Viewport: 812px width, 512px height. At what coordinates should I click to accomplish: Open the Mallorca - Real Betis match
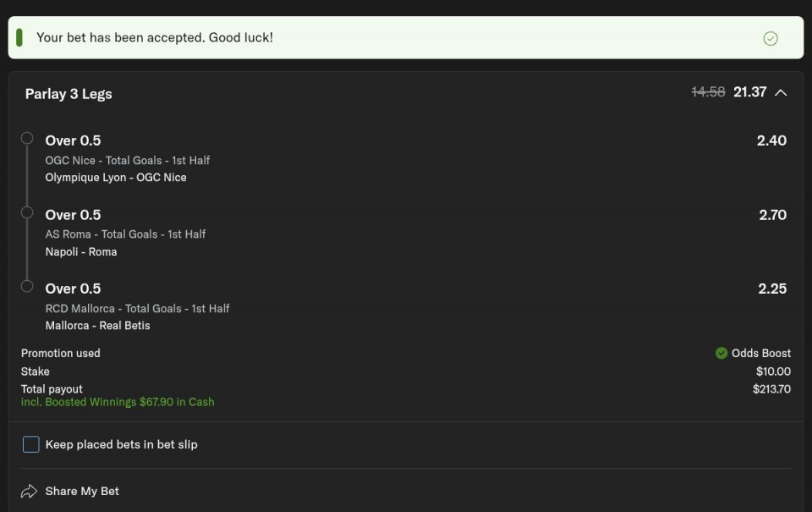(x=98, y=326)
